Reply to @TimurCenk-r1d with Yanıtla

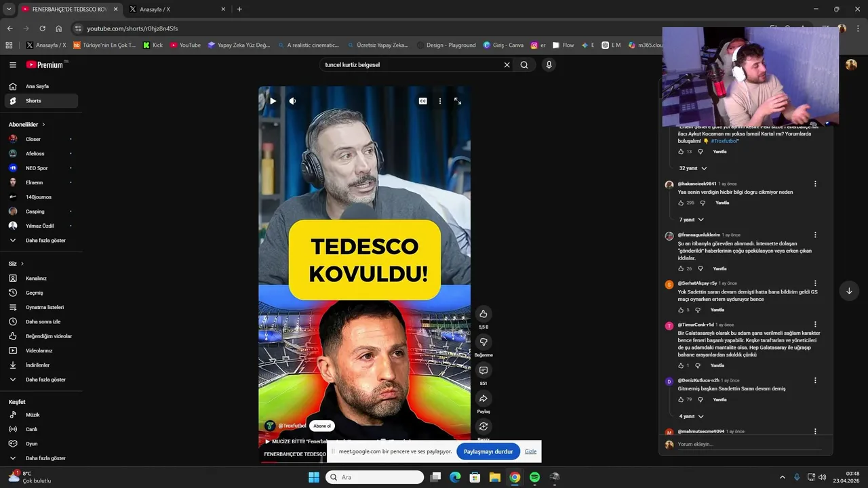pos(717,365)
